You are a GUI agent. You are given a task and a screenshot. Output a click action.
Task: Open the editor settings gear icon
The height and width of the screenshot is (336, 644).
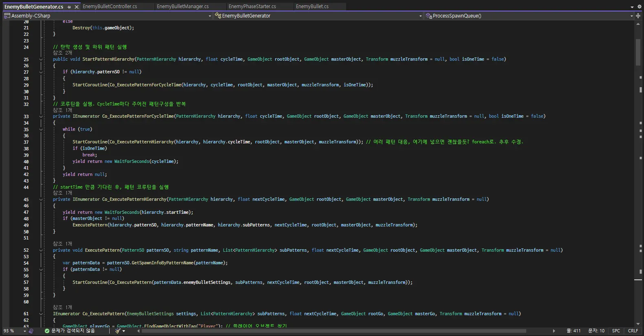639,7
